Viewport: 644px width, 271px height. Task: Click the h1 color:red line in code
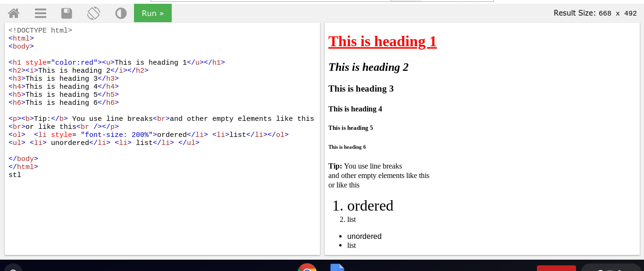pyautogui.click(x=117, y=62)
